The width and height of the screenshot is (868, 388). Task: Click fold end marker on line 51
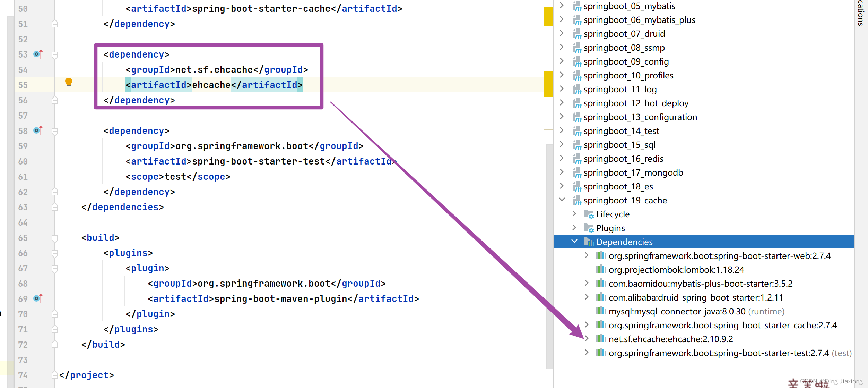pyautogui.click(x=55, y=24)
